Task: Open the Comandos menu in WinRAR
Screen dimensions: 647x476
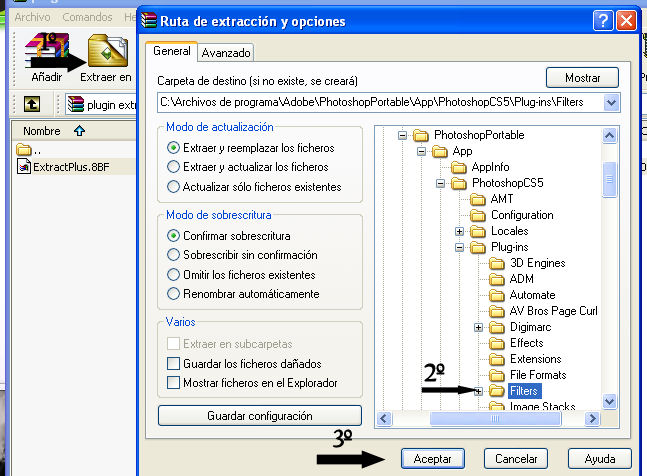Action: point(87,17)
